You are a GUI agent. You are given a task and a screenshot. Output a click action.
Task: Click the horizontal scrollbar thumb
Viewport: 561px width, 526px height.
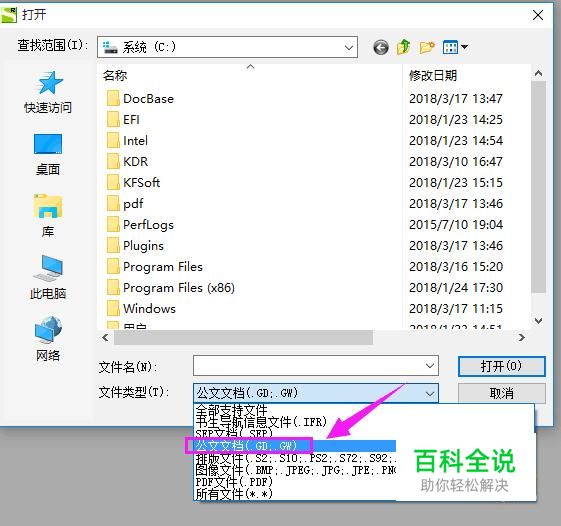coord(243,337)
